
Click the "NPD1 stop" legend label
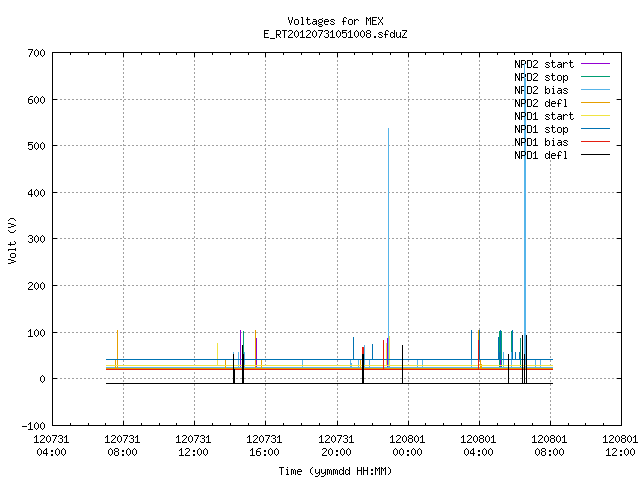541,129
